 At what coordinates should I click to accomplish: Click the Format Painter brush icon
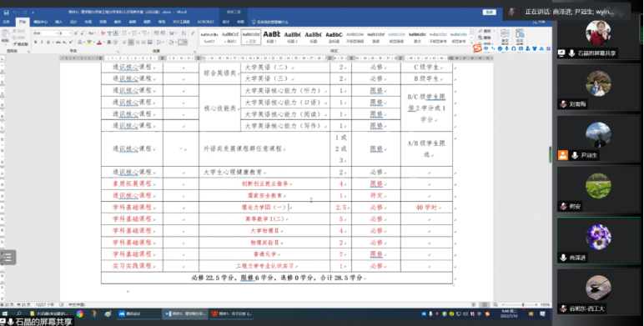(x=20, y=44)
